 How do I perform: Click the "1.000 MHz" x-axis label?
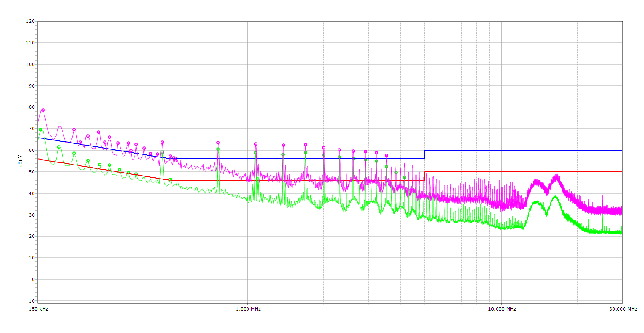click(x=248, y=309)
